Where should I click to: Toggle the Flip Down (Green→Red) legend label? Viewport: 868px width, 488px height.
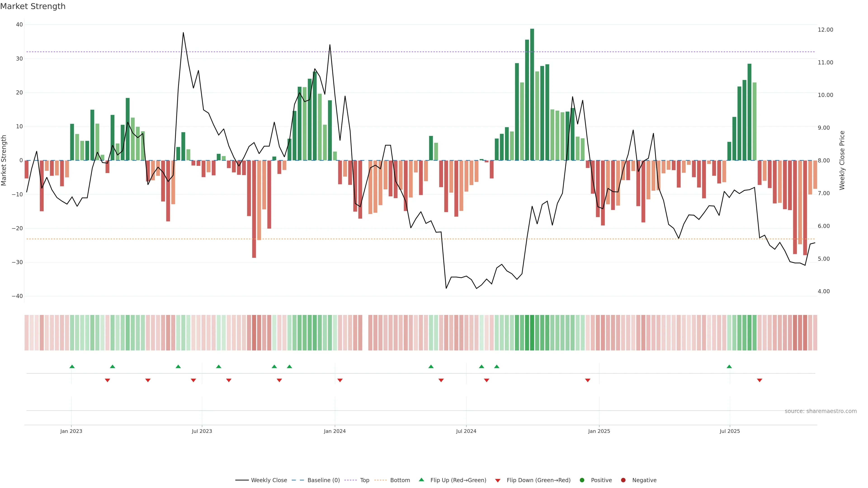[x=538, y=480]
